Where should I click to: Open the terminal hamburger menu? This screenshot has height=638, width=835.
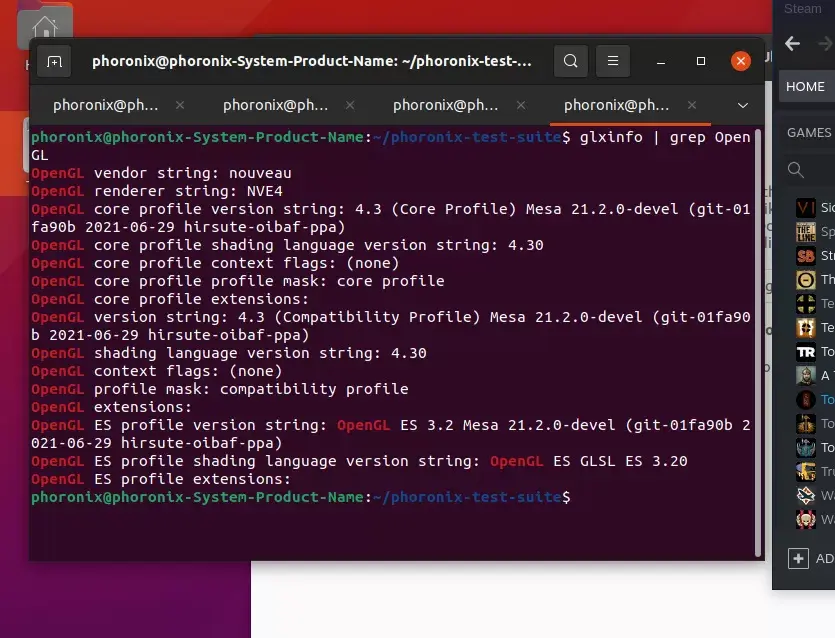tap(614, 61)
